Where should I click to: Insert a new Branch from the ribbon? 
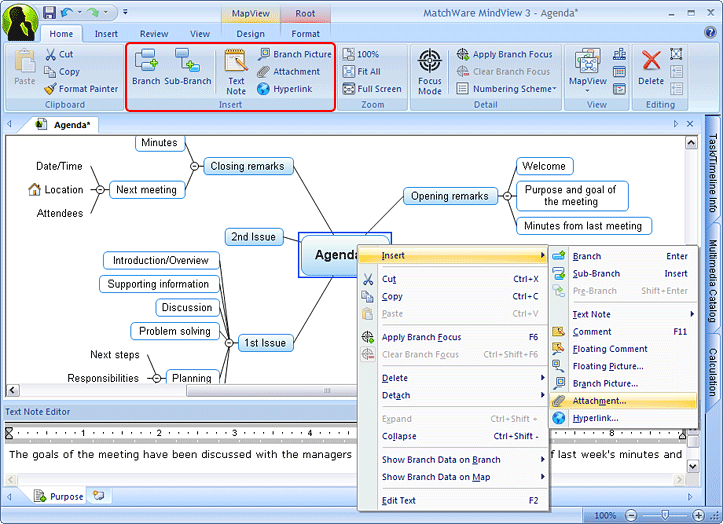146,67
